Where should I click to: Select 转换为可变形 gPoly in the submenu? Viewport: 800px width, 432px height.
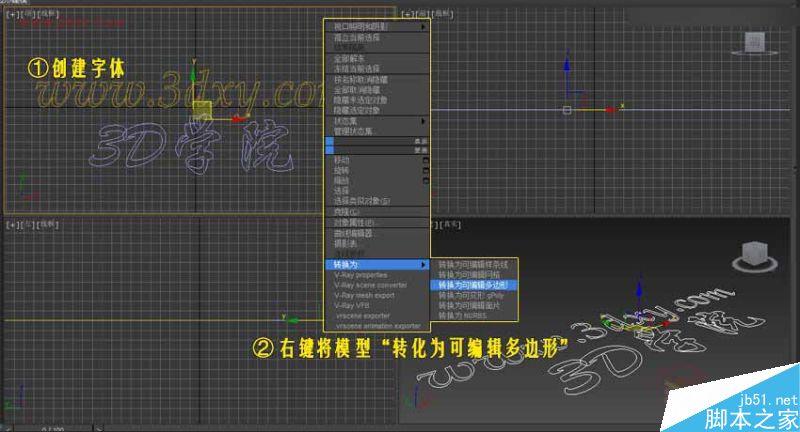[x=471, y=295]
